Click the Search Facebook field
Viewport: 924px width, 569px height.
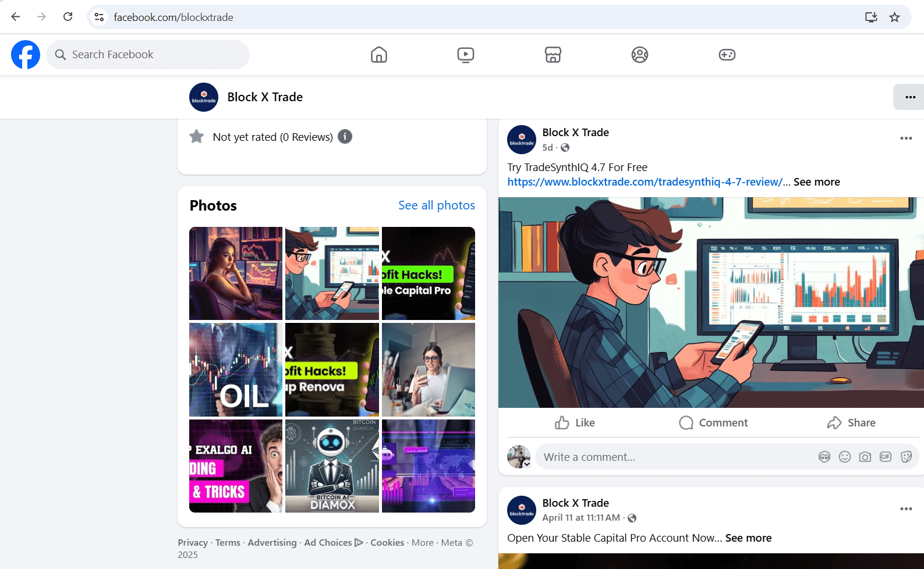pos(148,55)
